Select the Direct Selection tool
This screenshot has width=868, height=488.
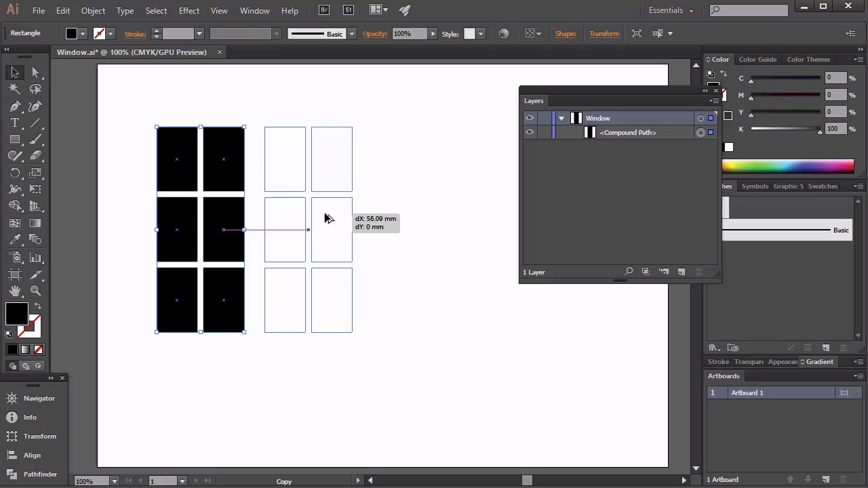pos(36,73)
